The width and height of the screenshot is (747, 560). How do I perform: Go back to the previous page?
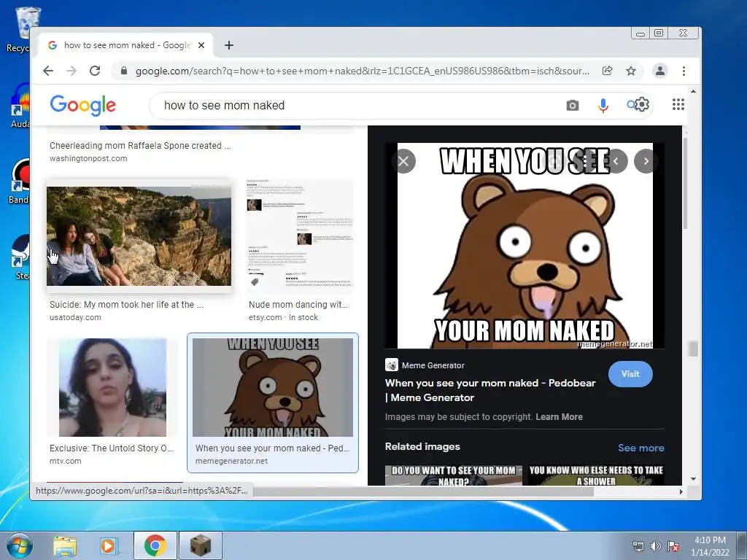tap(48, 71)
